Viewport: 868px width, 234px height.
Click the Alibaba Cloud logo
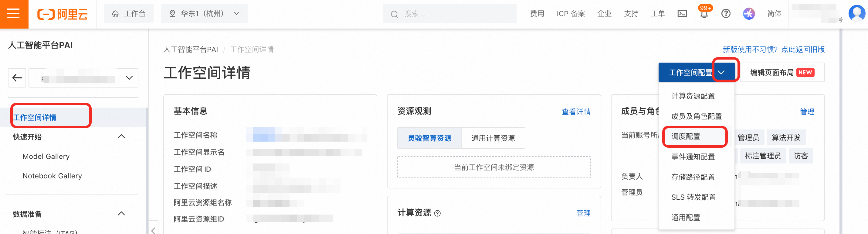[62, 14]
